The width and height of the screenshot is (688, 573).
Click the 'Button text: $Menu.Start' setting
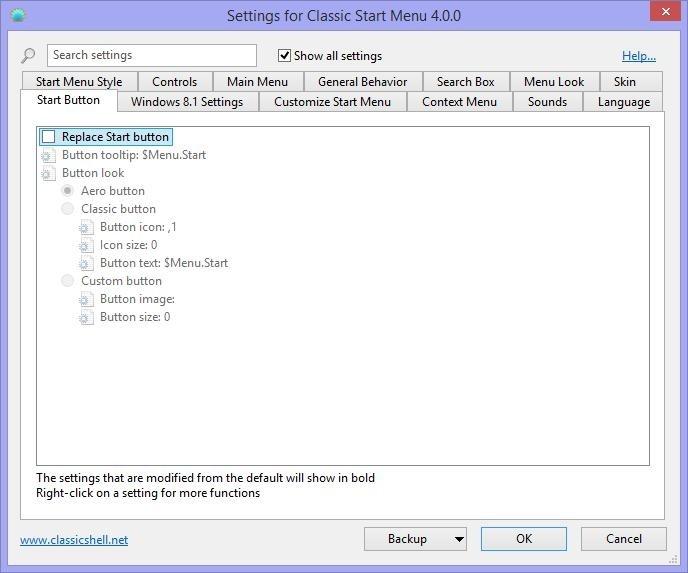pos(164,263)
